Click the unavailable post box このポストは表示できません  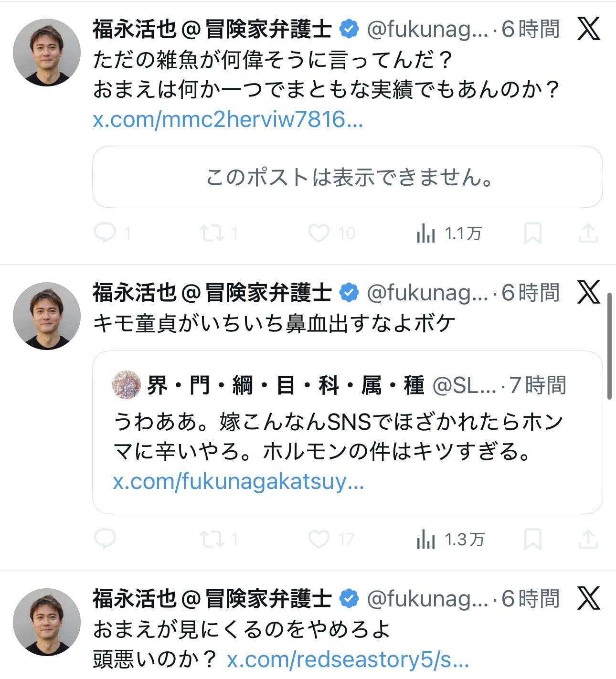347,177
